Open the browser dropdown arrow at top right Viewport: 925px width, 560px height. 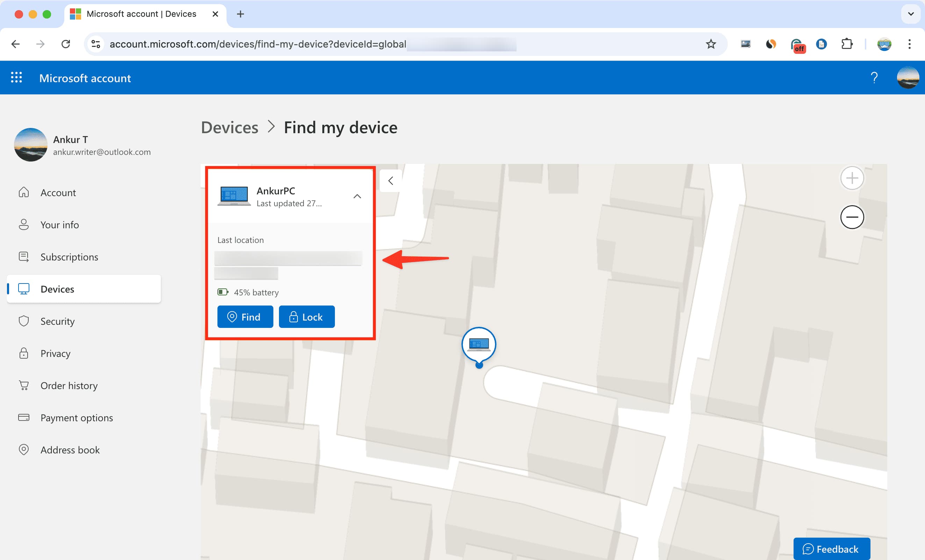[x=910, y=14]
